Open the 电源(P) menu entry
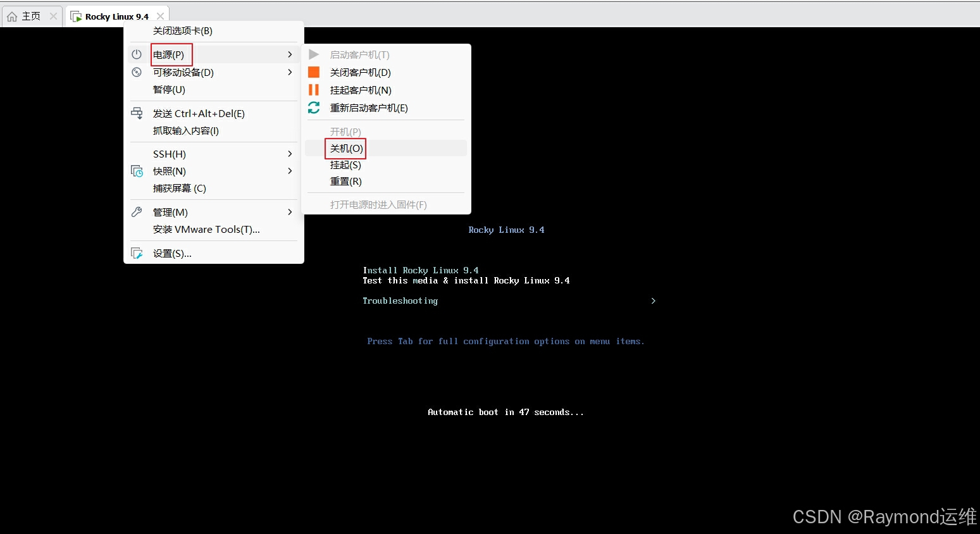This screenshot has height=534, width=980. (x=214, y=54)
